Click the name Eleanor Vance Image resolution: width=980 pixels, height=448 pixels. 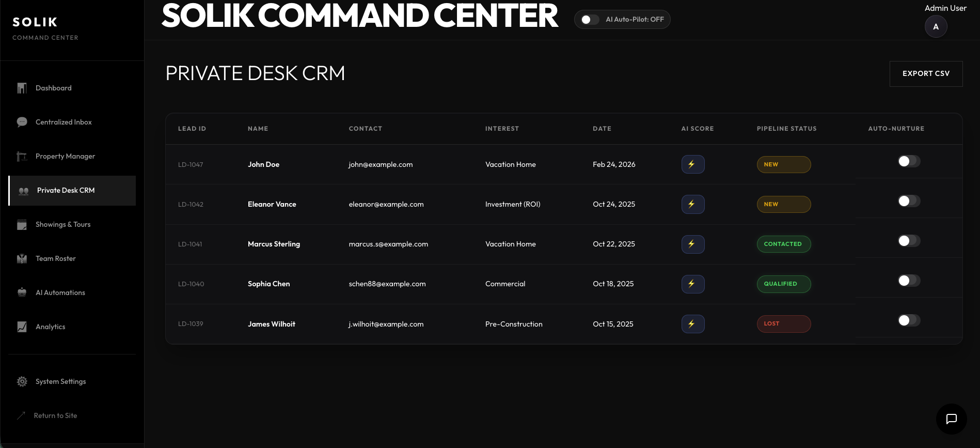click(x=272, y=204)
